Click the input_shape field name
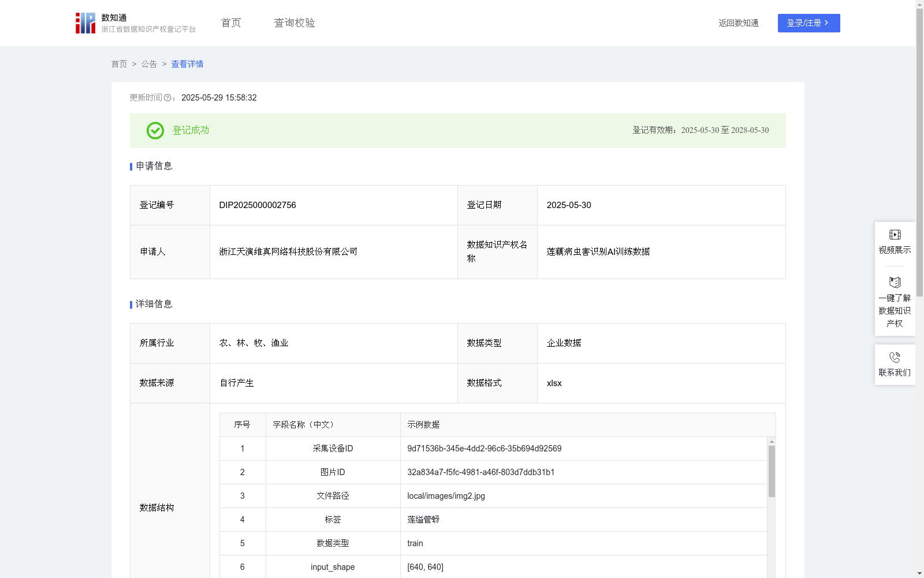The image size is (924, 578). [x=333, y=567]
